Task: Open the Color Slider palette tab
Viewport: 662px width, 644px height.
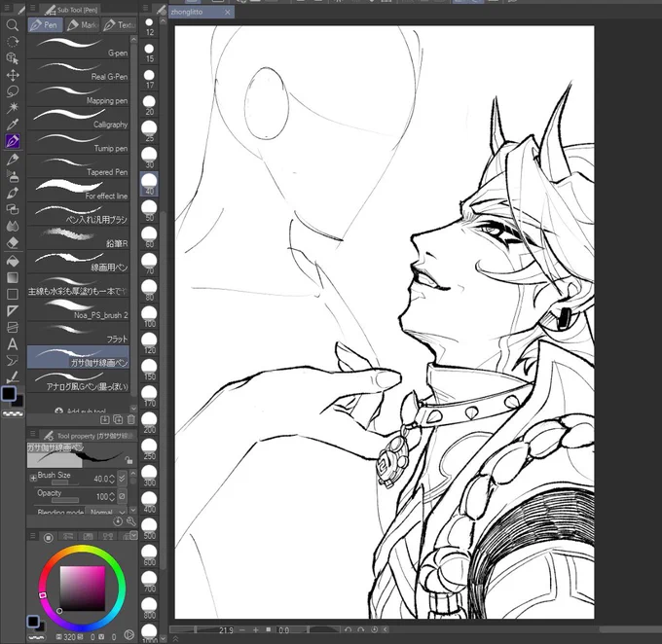Action: pos(67,536)
